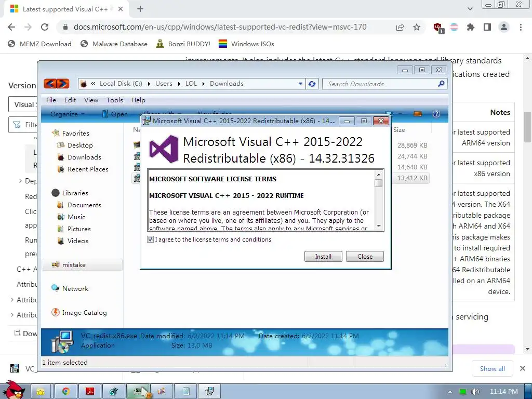Select Recent Places in sidebar
532x399 pixels.
[83, 169]
